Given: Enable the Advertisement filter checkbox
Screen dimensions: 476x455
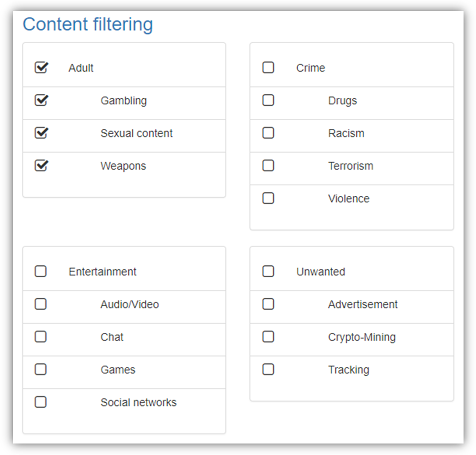Looking at the screenshot, I should (268, 304).
